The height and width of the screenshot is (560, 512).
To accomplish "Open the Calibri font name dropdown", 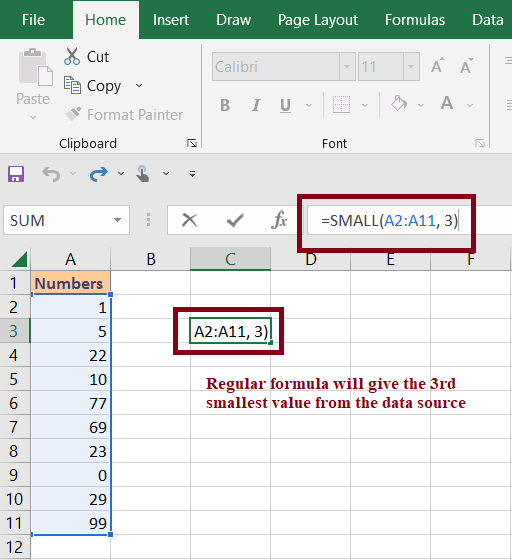I will click(347, 66).
